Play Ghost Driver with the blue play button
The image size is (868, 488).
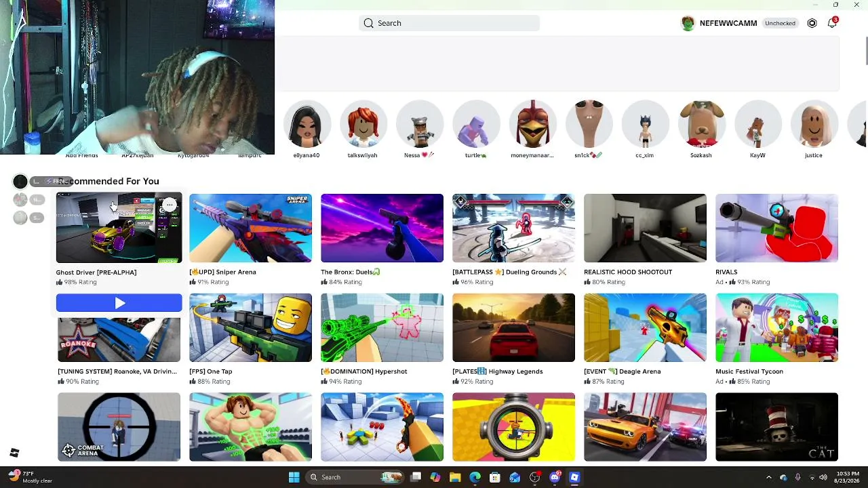click(119, 303)
